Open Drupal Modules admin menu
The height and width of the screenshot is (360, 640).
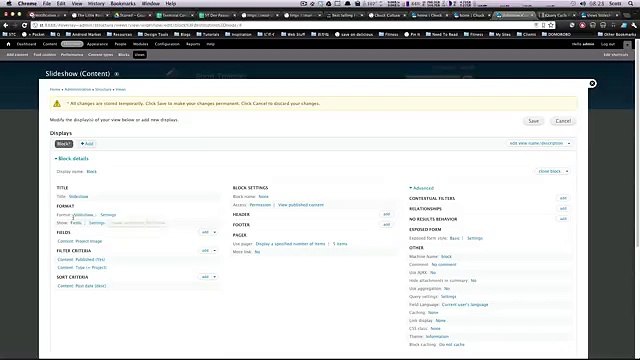click(140, 44)
